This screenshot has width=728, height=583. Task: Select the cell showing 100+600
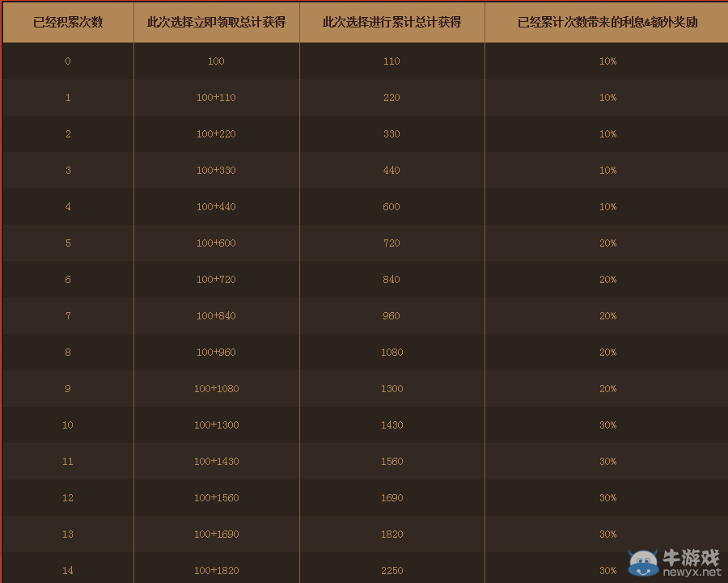[216, 243]
